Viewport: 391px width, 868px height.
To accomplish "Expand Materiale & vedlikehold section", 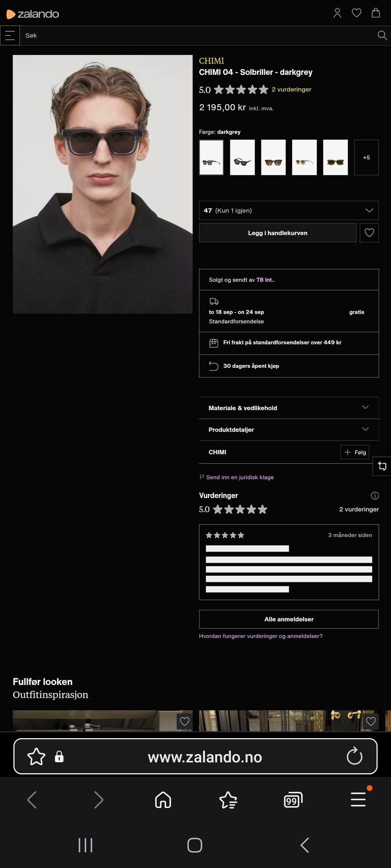I will [x=289, y=408].
